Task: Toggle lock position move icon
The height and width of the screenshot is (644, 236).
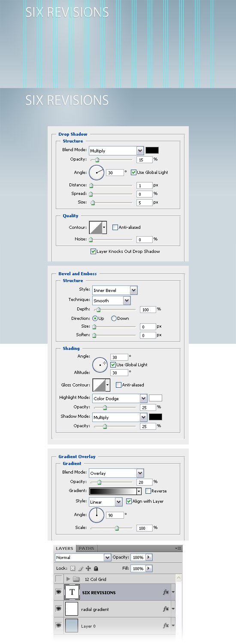Action: (88, 568)
